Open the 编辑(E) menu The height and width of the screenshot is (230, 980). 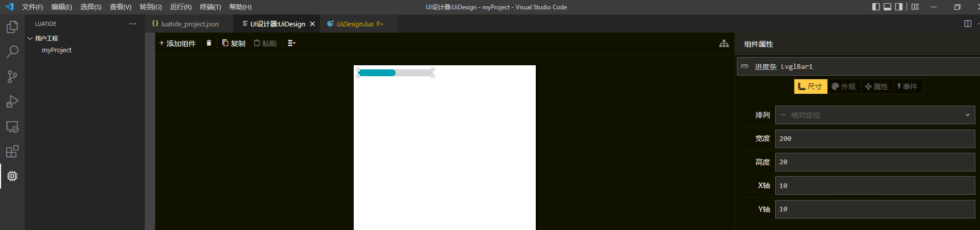pos(62,7)
